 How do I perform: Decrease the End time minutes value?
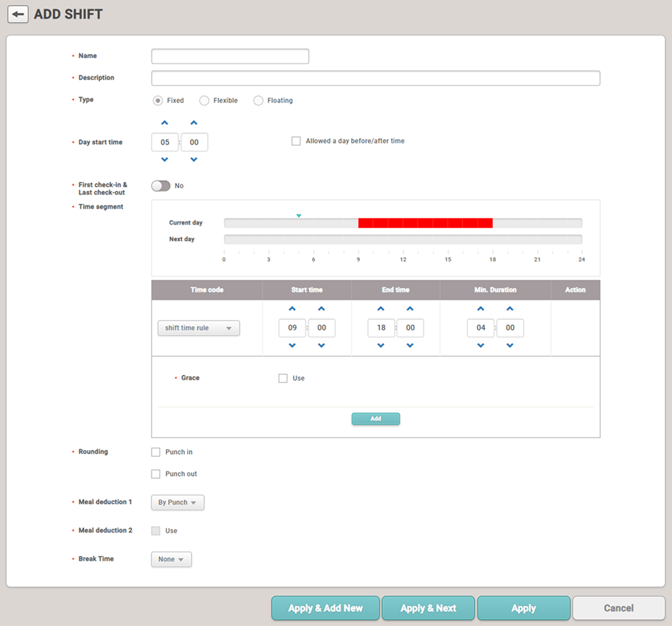(x=410, y=346)
